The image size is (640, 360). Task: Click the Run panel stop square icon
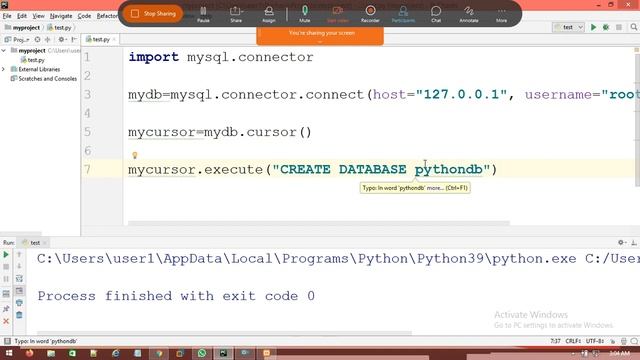coord(6,267)
